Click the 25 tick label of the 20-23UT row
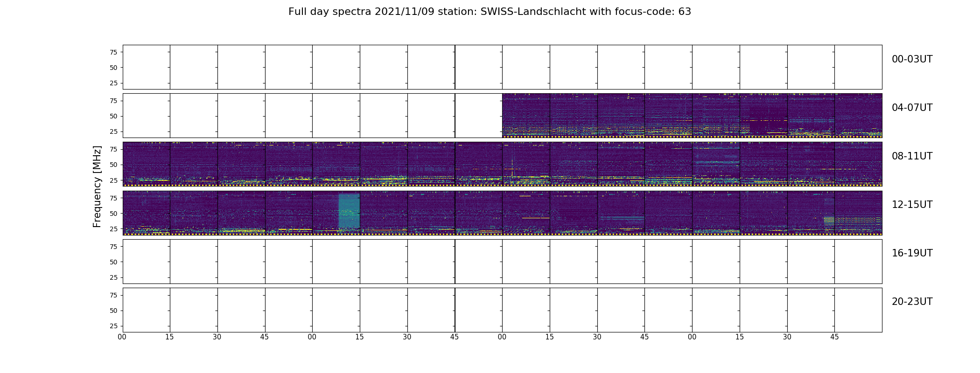Image resolution: width=980 pixels, height=373 pixels. [113, 326]
